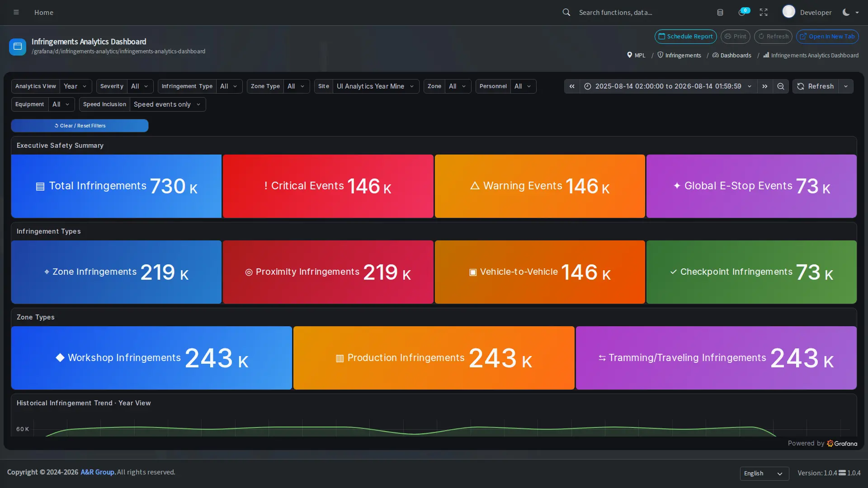
Task: Click the search magnifier icon
Action: point(566,12)
